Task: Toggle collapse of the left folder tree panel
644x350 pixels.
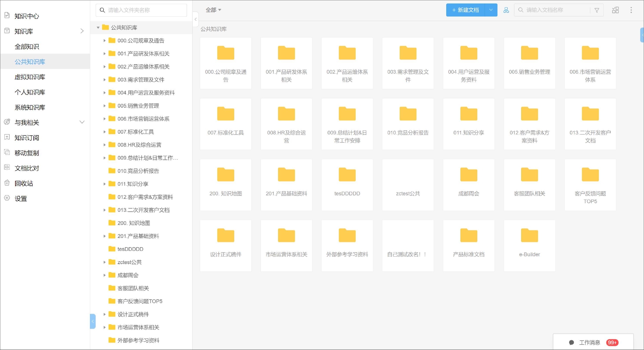Action: coord(196,19)
